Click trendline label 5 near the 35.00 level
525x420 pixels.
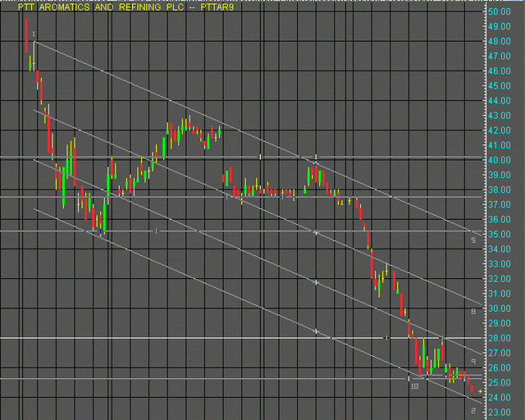point(473,240)
